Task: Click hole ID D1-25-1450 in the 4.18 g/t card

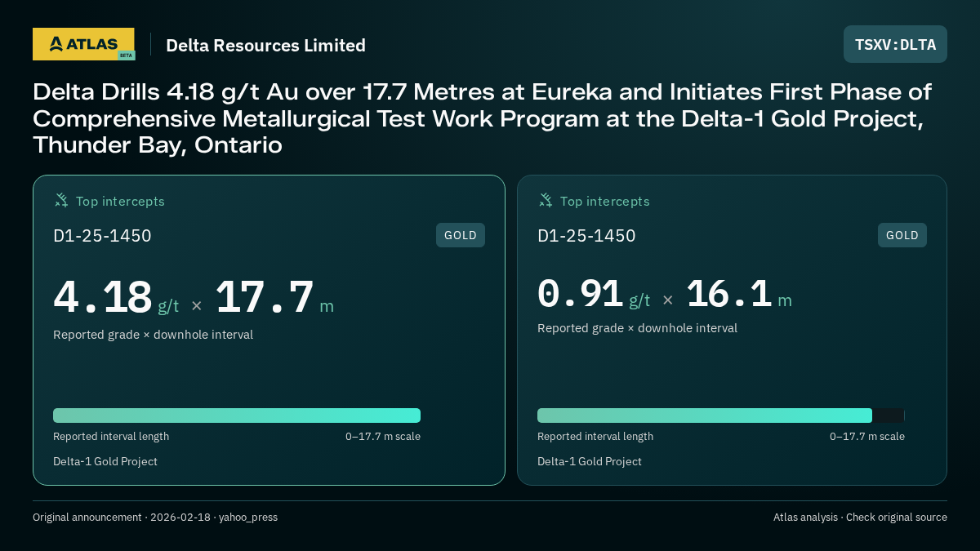Action: (102, 236)
